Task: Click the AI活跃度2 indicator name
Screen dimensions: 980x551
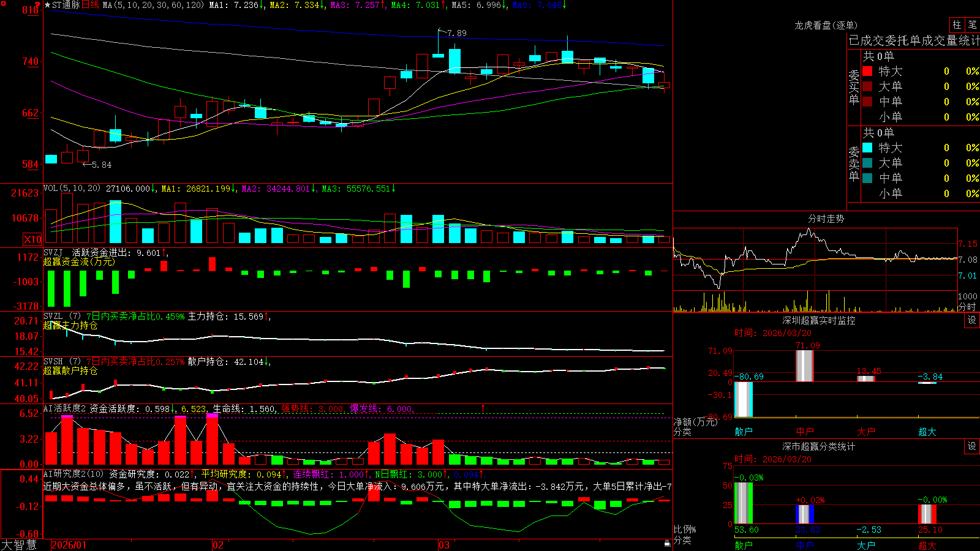Action: 65,408
